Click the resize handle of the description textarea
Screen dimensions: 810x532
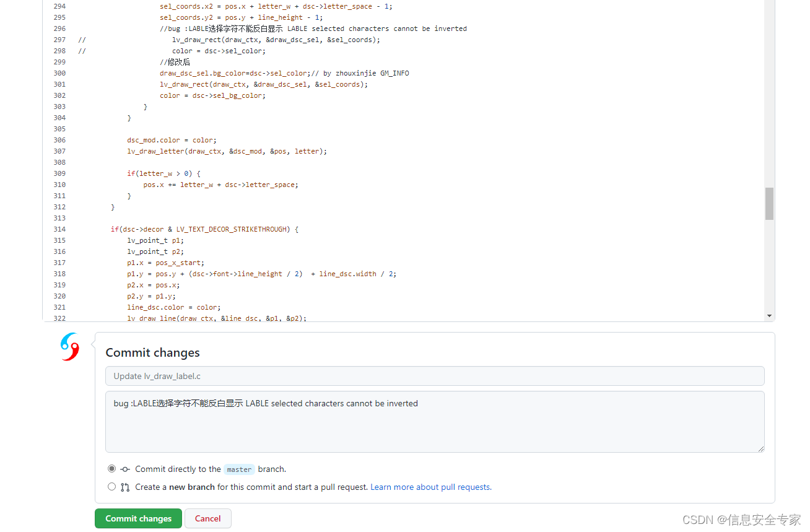762,450
